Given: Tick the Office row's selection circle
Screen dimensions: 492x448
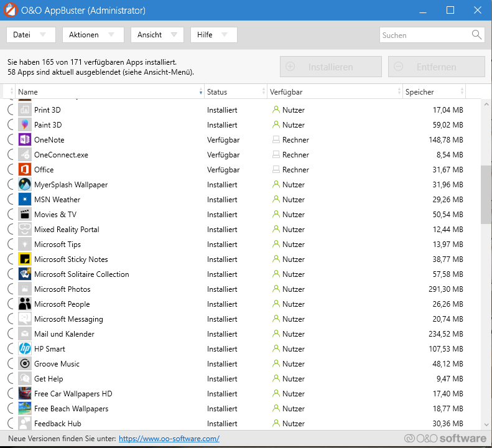Looking at the screenshot, I should [x=11, y=169].
